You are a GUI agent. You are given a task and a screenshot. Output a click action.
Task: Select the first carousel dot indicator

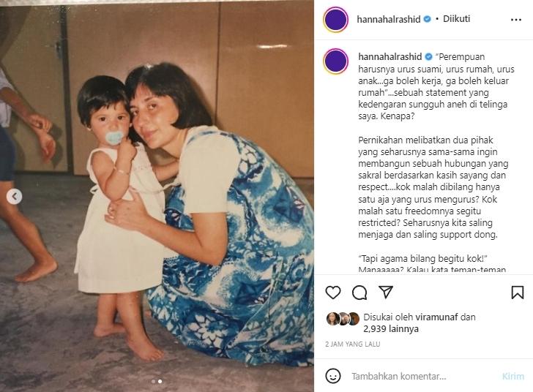153,382
